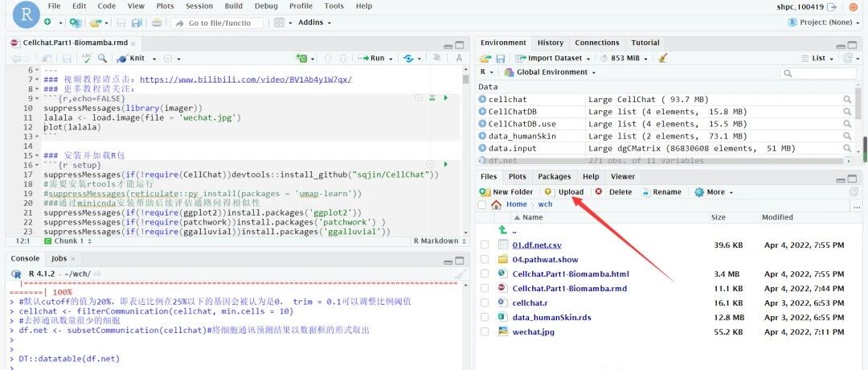This screenshot has height=370, width=868.
Task: Click the Delete button in Files
Action: tap(613, 191)
